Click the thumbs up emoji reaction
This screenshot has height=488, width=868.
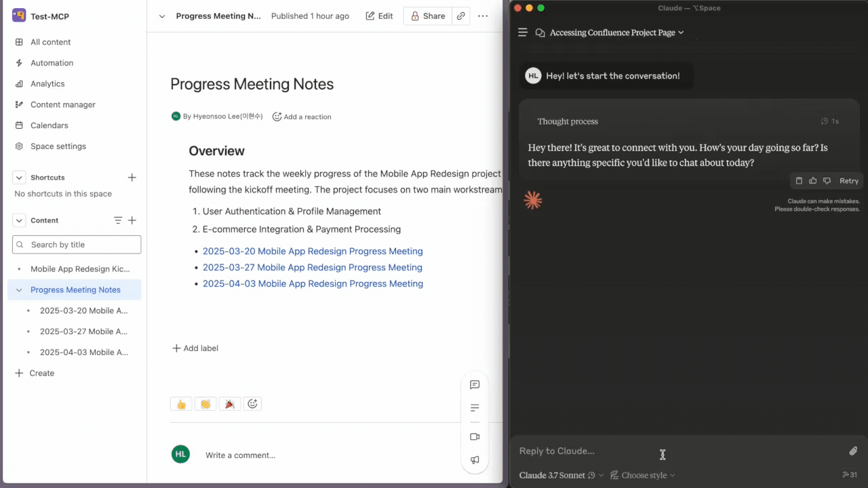click(181, 404)
